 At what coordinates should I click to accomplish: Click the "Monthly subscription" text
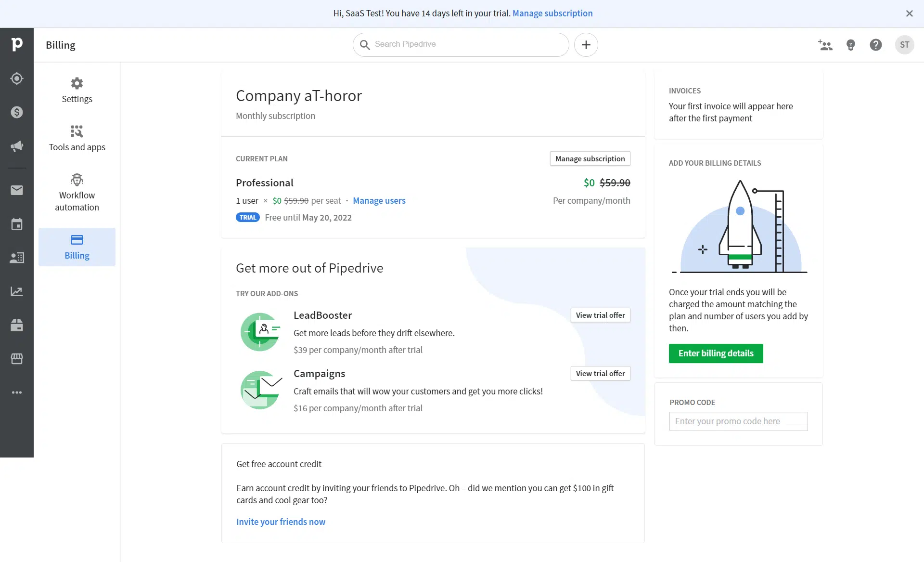(275, 116)
